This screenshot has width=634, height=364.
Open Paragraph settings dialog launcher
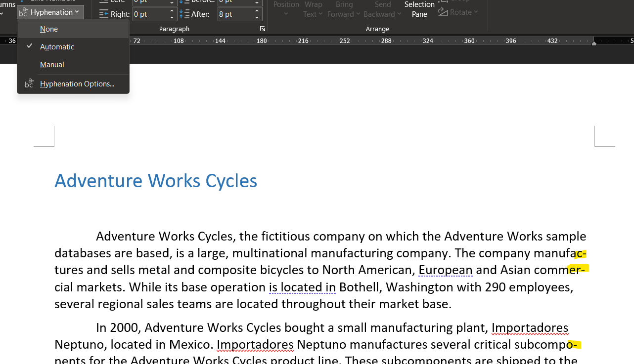coord(263,29)
